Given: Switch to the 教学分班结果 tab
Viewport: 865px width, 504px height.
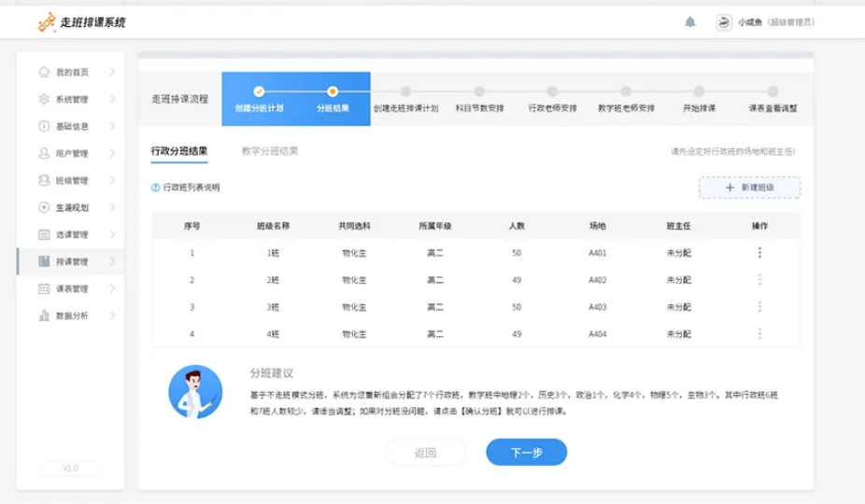Looking at the screenshot, I should pyautogui.click(x=270, y=151).
